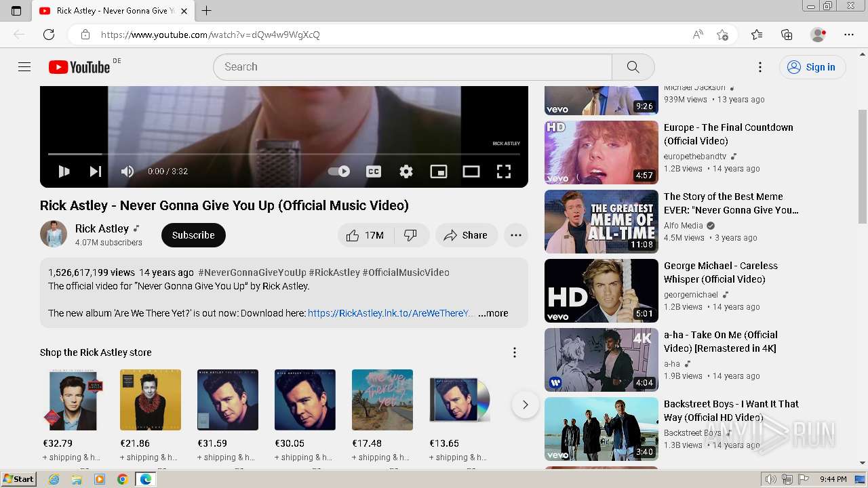The width and height of the screenshot is (868, 488).
Task: Open Alfo Media channel name
Action: coord(684,226)
